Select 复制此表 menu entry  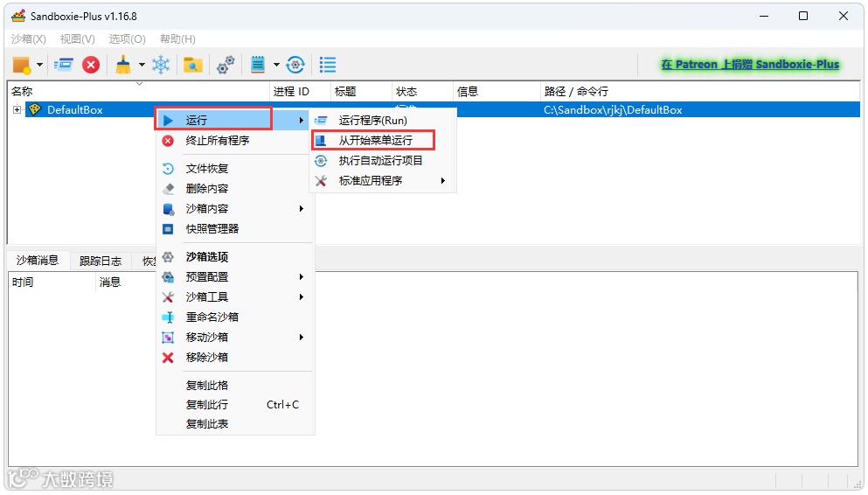point(235,424)
